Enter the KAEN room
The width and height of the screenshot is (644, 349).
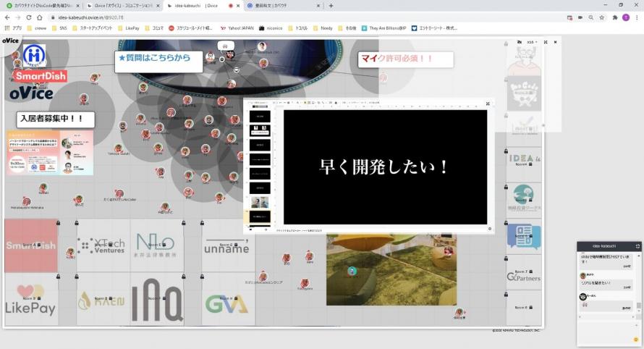[x=103, y=300]
